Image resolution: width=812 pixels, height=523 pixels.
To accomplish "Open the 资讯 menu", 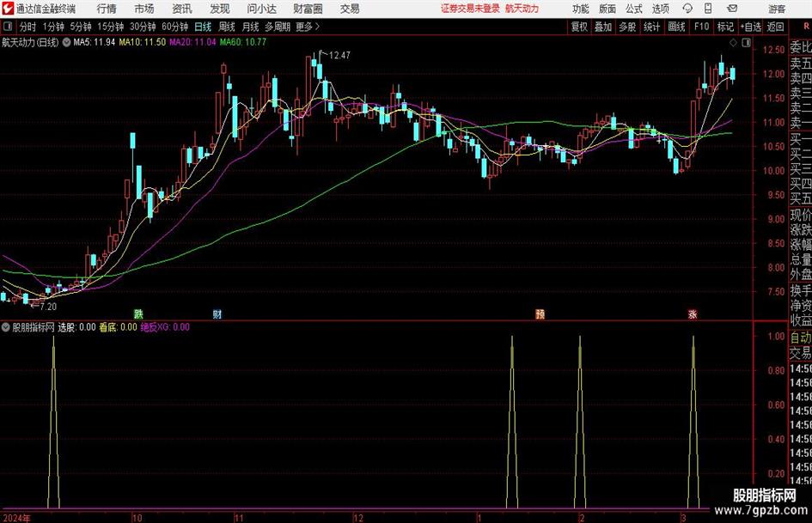I will 182,9.
